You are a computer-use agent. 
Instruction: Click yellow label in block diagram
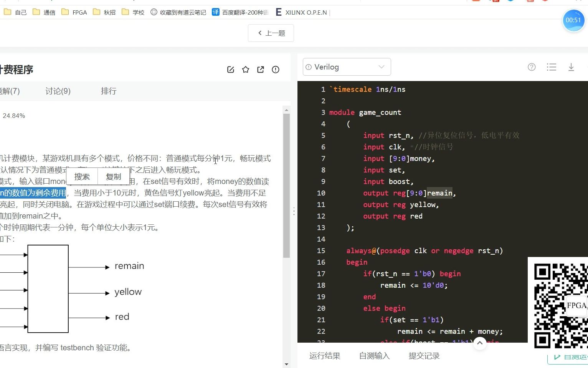coord(128,292)
